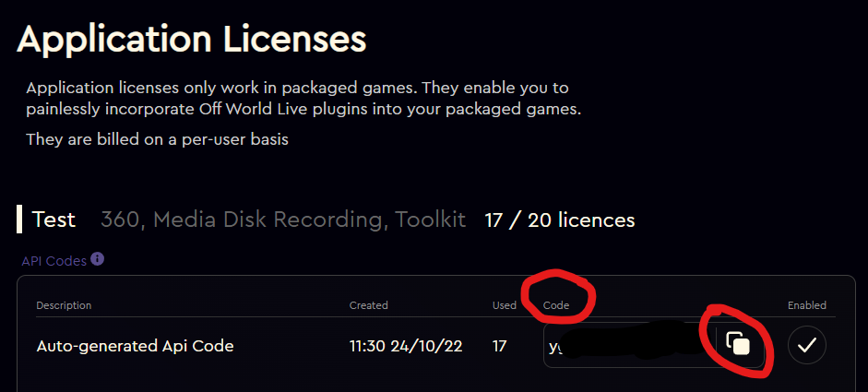
Task: Select the Created column header
Action: tap(369, 305)
